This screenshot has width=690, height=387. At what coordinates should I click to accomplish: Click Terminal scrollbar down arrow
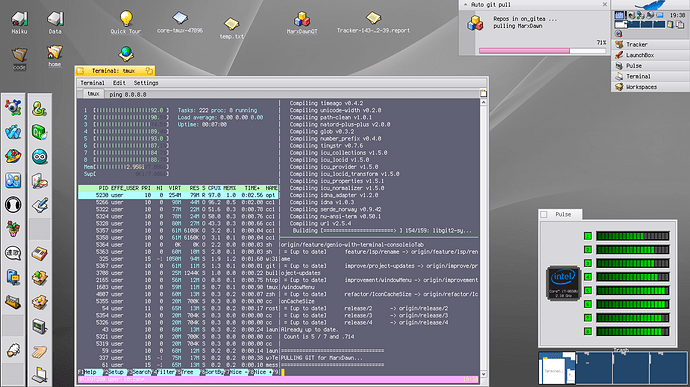tap(483, 374)
